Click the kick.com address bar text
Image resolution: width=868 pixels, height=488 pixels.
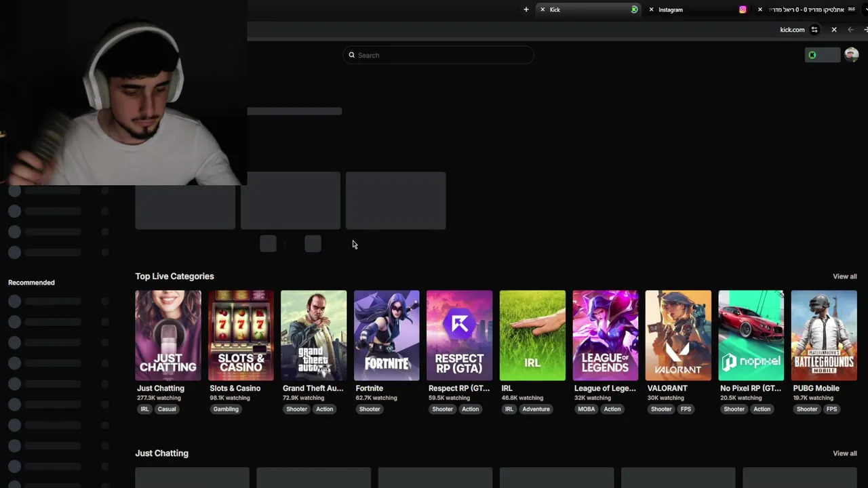792,30
